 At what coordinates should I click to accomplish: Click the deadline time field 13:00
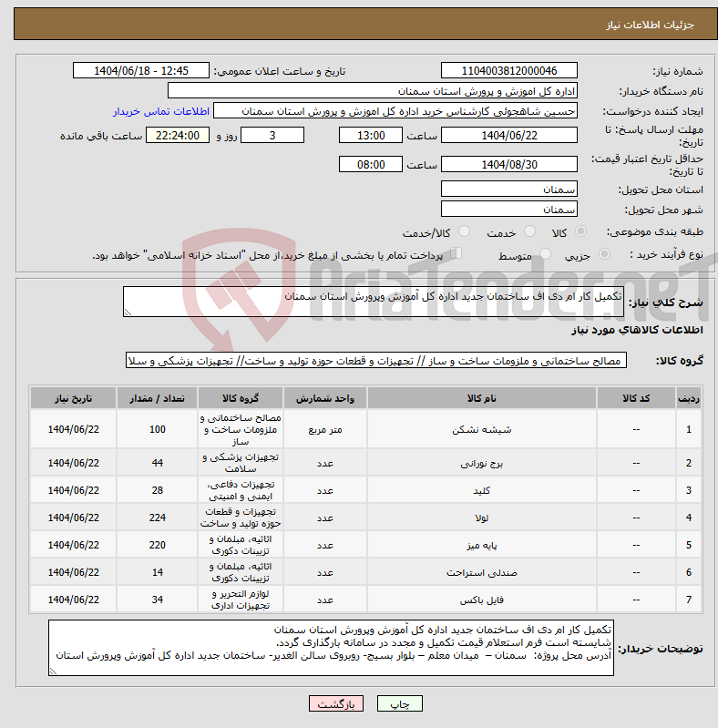pos(371,135)
